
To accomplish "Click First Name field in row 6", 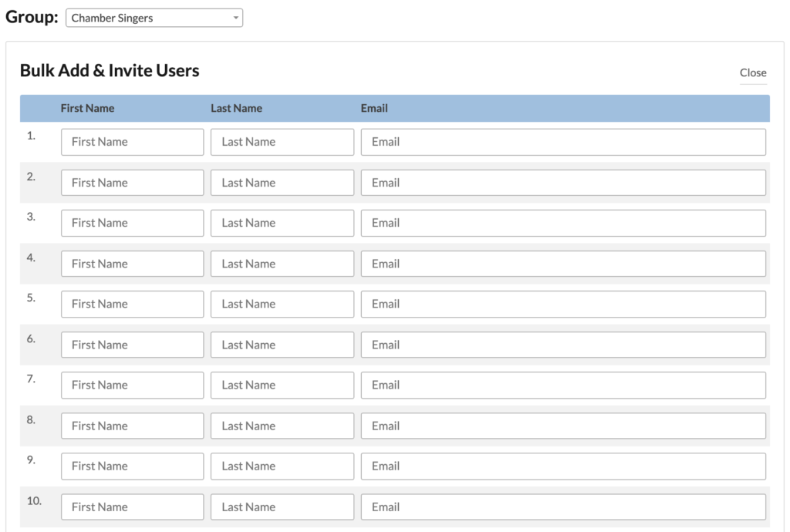I will pos(132,345).
